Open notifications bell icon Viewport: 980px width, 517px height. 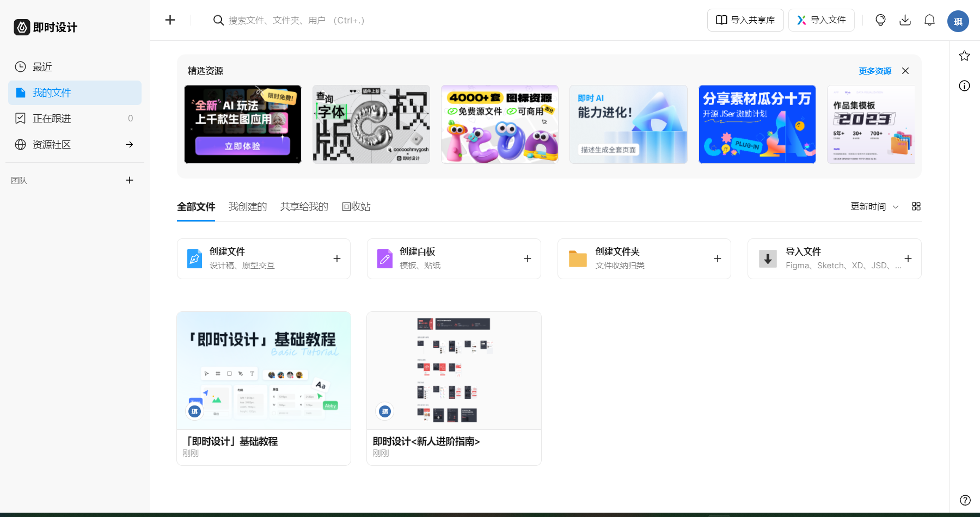[929, 20]
